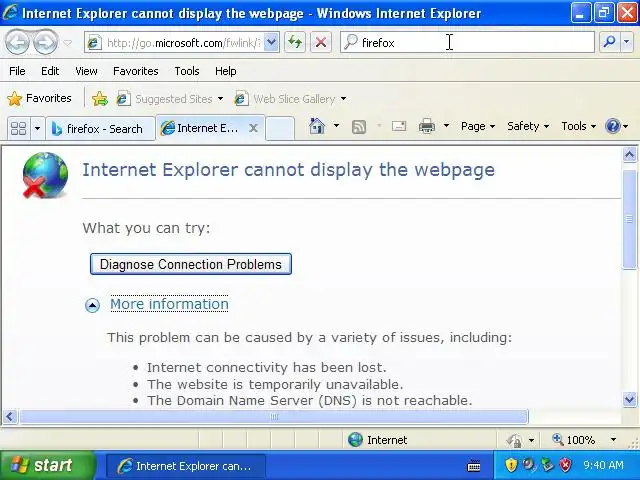Click Internet Explorer taskbar button
Image resolution: width=640 pixels, height=480 pixels.
click(186, 466)
